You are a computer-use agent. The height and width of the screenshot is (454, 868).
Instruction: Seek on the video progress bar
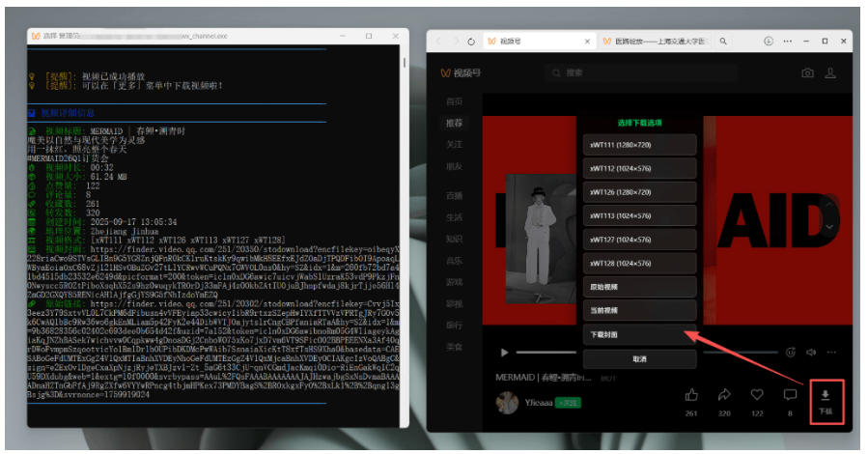point(647,353)
